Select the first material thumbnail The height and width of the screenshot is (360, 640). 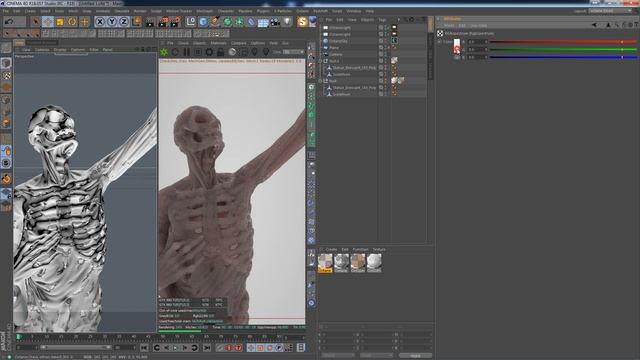point(325,262)
